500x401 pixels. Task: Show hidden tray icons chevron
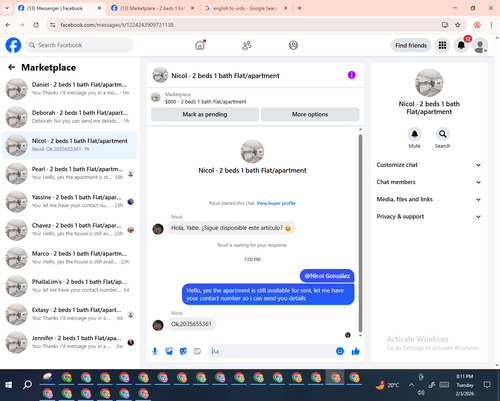click(412, 385)
